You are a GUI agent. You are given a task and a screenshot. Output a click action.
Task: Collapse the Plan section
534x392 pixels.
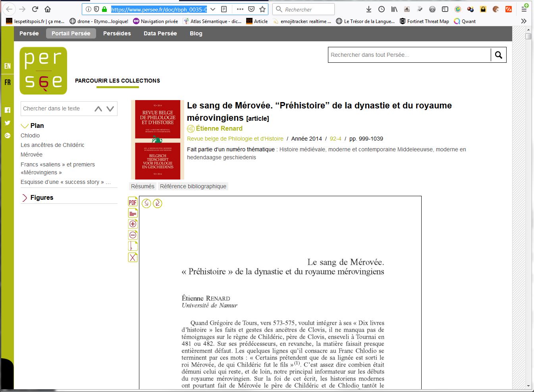point(25,126)
